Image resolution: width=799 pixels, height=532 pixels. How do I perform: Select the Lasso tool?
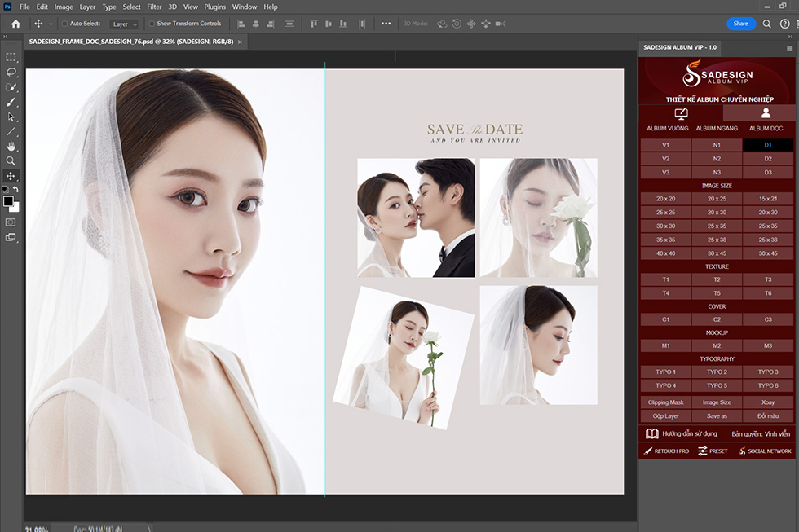11,72
